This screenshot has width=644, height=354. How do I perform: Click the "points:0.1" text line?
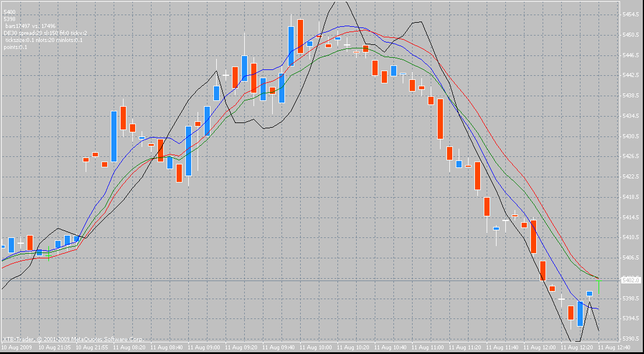pos(15,47)
